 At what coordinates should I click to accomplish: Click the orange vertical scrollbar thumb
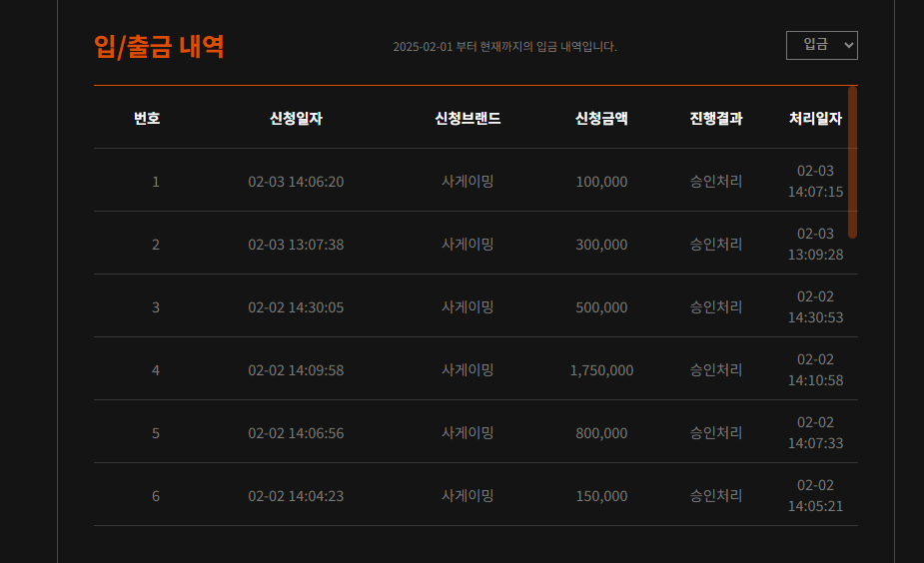pos(852,162)
